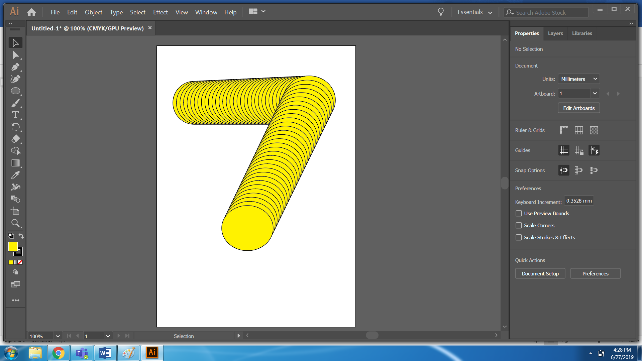Open the Essentials workspace switcher
This screenshot has width=642, height=361.
point(475,12)
